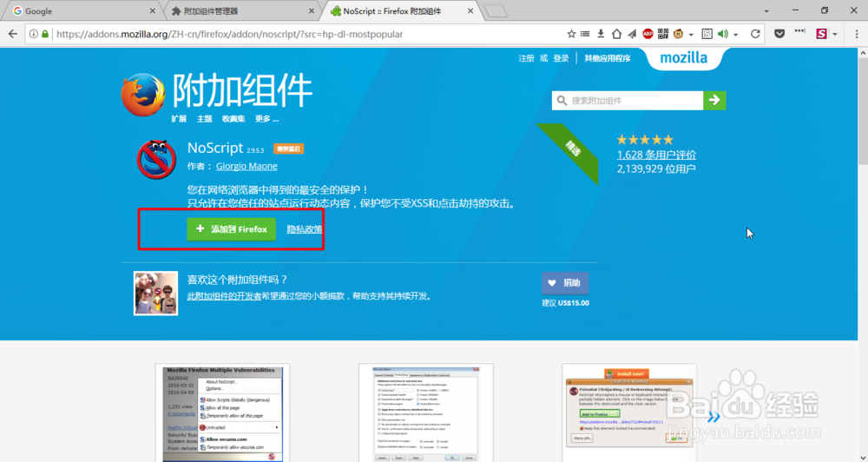The height and width of the screenshot is (462, 868).
Task: Open the NoScript options screenshot thumbnail
Action: point(425,412)
